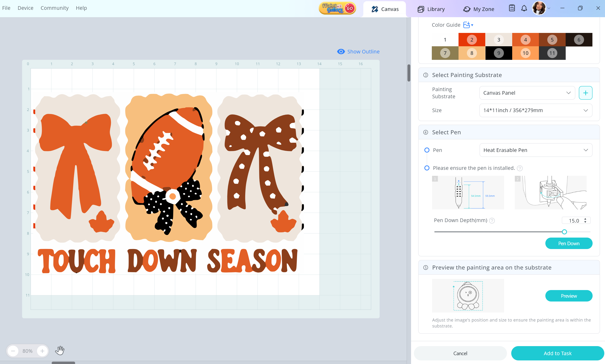Select color swatch number 8
Screen dimensions: 605x364
[472, 53]
